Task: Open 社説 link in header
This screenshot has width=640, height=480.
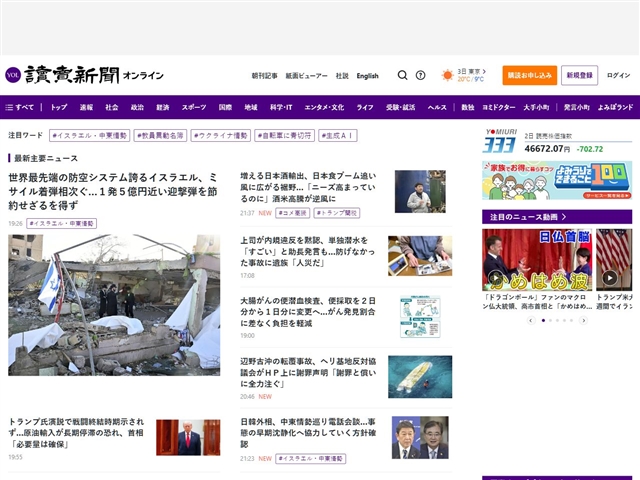Action: tap(342, 76)
